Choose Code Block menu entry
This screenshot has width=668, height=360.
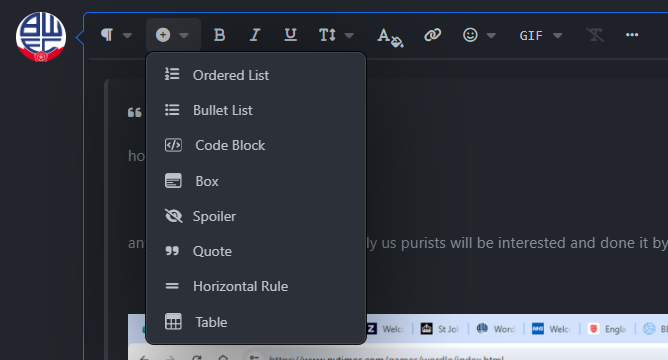pyautogui.click(x=256, y=145)
